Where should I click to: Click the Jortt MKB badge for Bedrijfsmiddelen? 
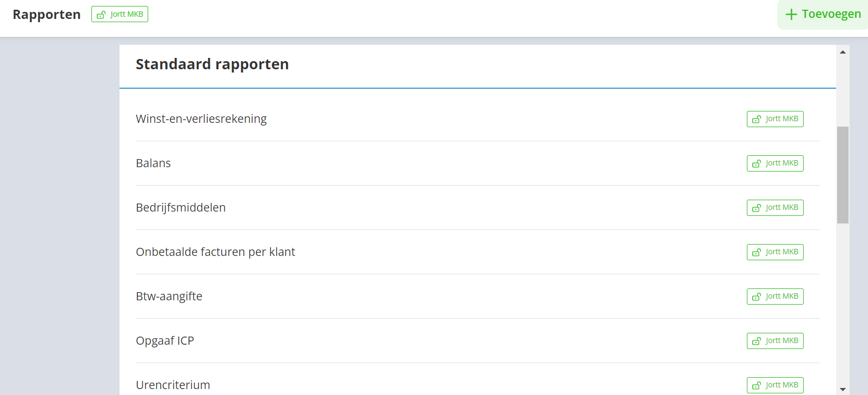(774, 208)
